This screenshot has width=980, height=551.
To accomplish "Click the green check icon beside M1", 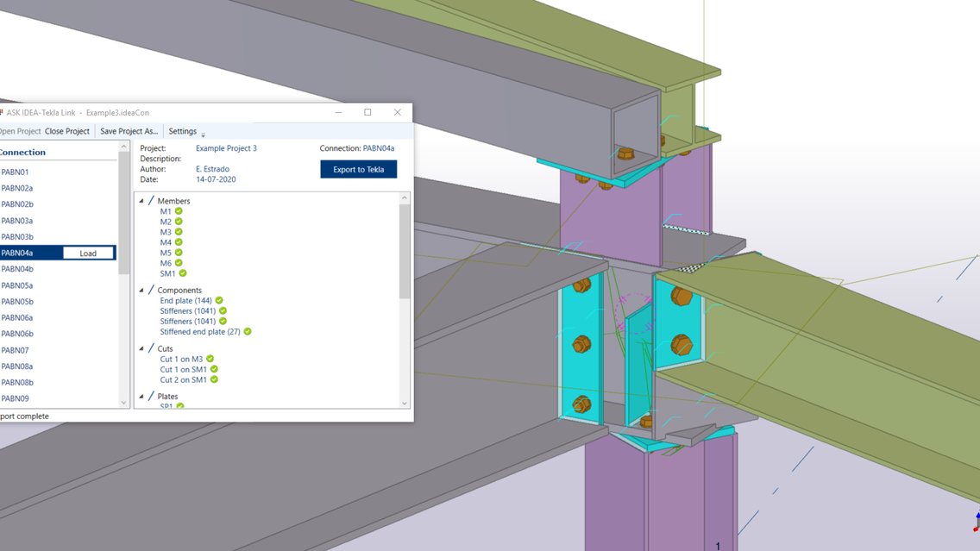I will (179, 211).
